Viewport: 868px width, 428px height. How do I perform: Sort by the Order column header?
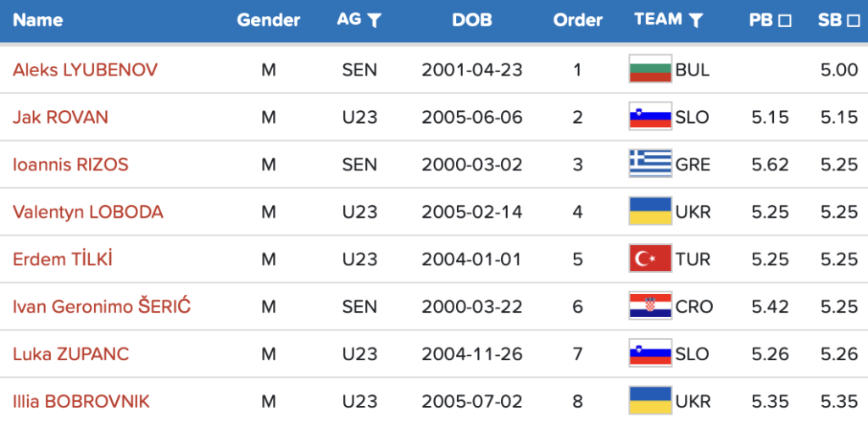[578, 20]
